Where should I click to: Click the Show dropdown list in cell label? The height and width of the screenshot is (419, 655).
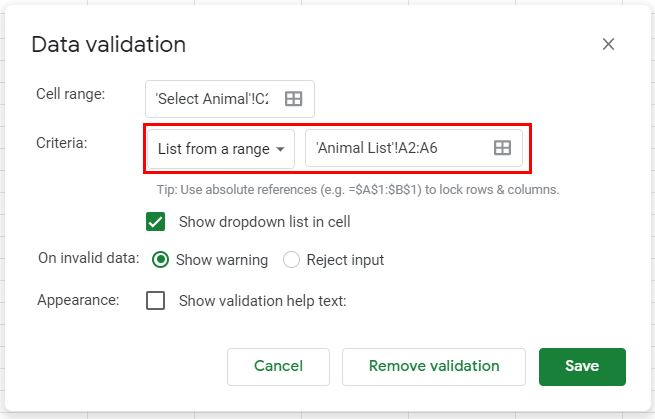[264, 221]
